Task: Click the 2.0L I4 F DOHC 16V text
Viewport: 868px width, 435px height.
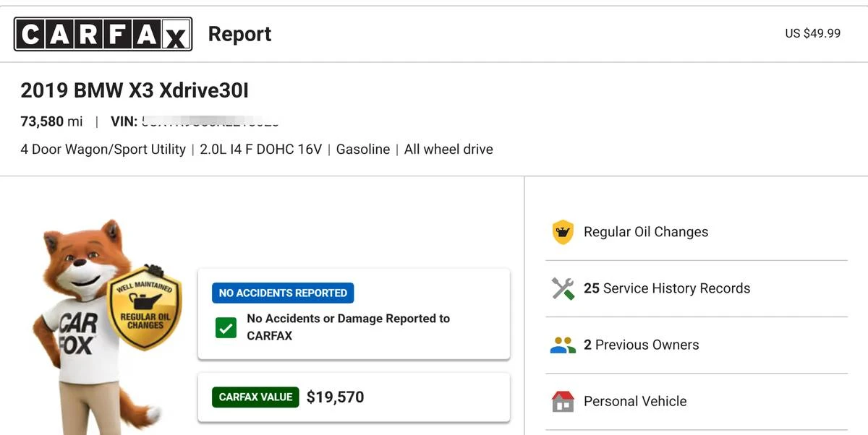Action: 261,150
